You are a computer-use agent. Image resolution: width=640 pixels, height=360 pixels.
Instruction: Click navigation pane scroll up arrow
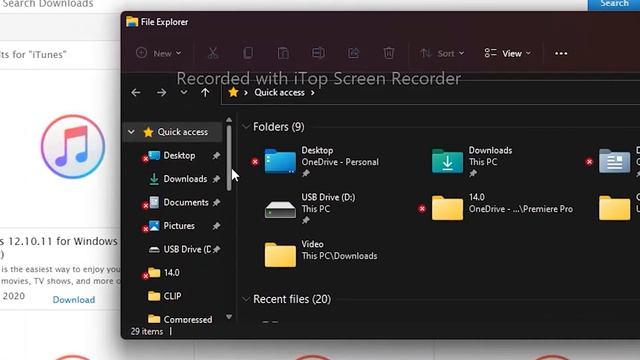coord(229,120)
